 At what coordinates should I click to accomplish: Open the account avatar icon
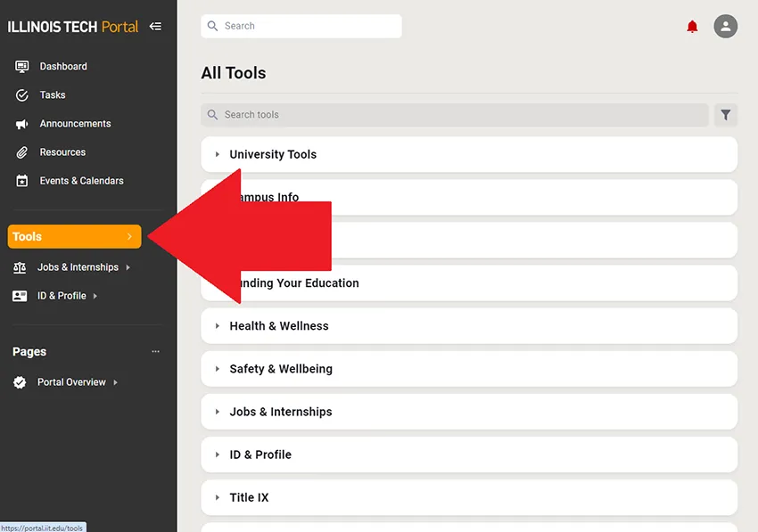(x=725, y=26)
